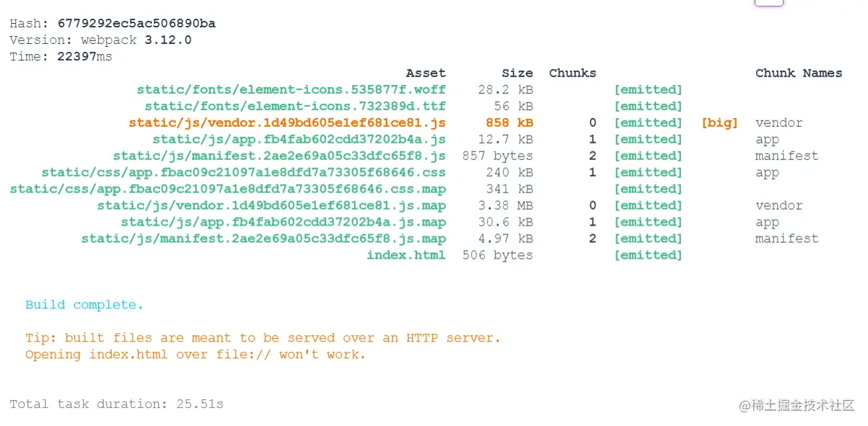868x426 pixels.
Task: Click the index.html asset entry
Action: point(405,255)
